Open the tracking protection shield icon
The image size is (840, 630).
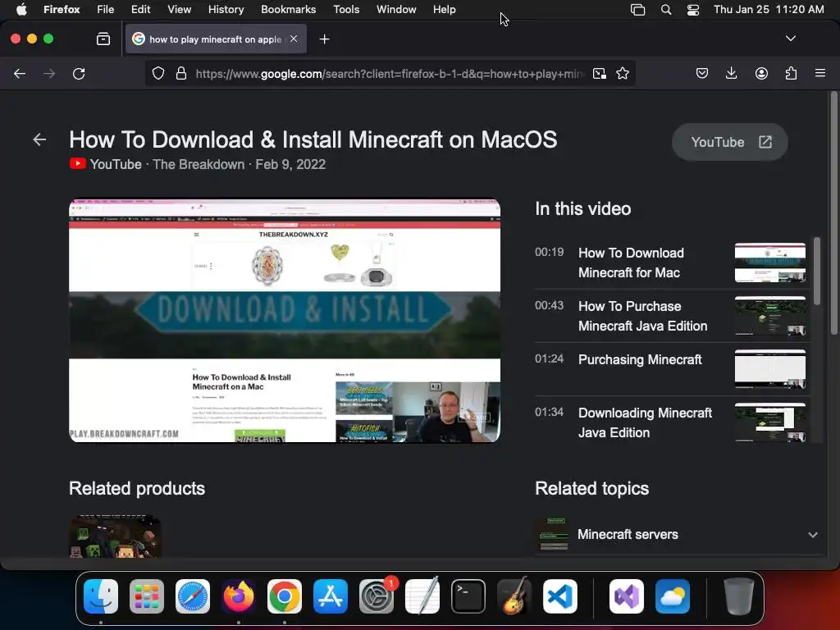coord(158,73)
